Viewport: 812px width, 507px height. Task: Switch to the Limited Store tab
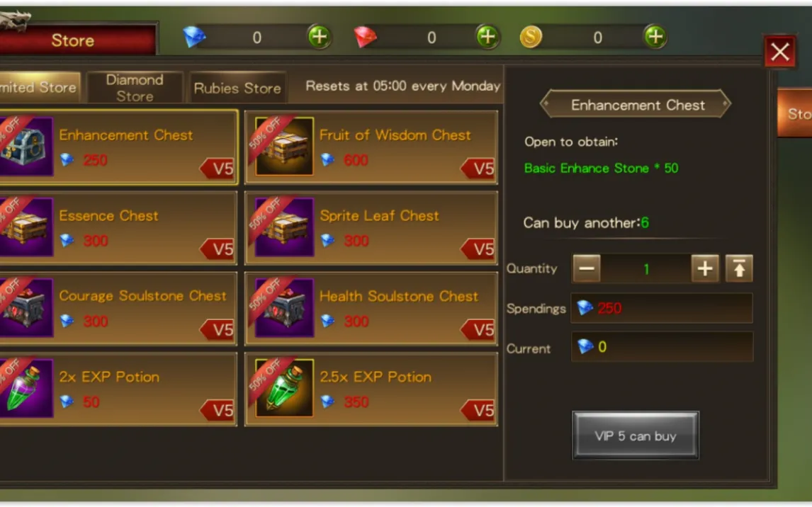[40, 87]
